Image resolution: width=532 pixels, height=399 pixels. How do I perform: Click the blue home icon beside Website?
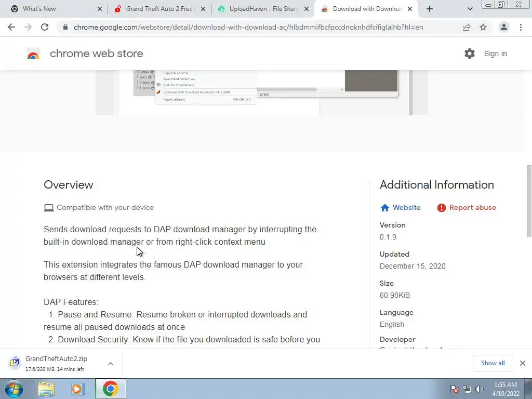point(385,208)
